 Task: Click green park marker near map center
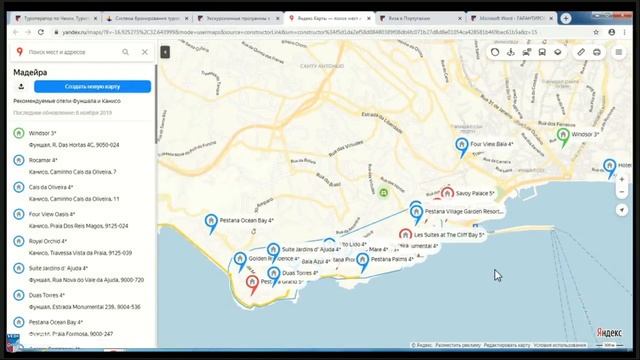pyautogui.click(x=383, y=192)
